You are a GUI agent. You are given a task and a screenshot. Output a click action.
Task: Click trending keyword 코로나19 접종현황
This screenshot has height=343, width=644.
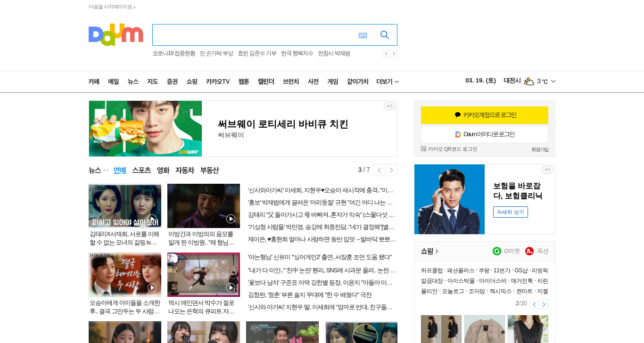(173, 54)
